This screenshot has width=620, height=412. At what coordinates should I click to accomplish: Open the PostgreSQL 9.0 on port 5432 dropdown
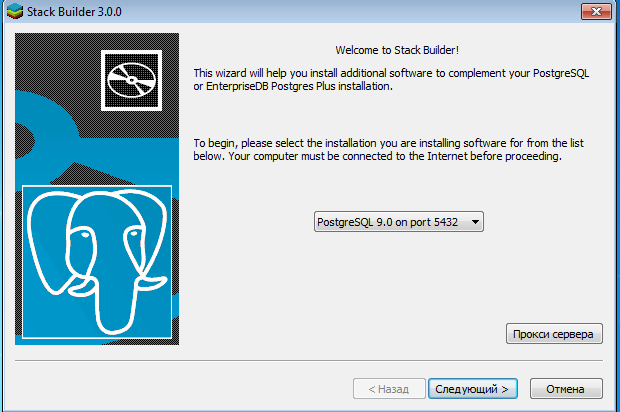click(x=399, y=222)
